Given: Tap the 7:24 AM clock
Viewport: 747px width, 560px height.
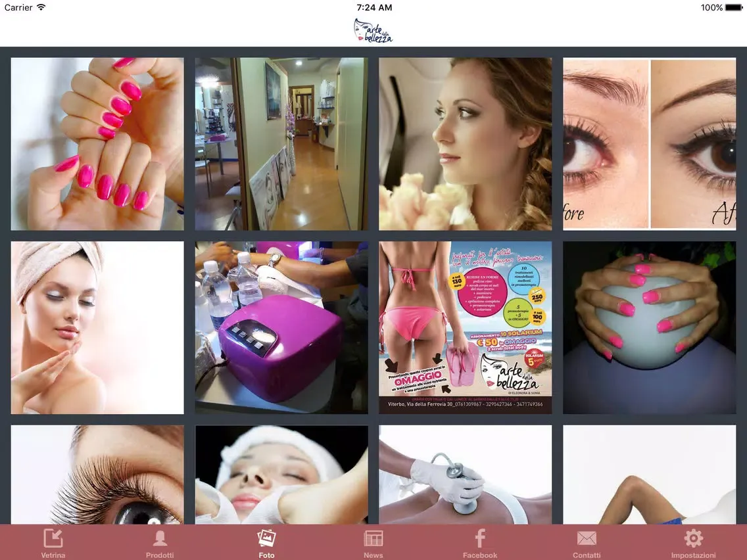Looking at the screenshot, I should (374, 8).
